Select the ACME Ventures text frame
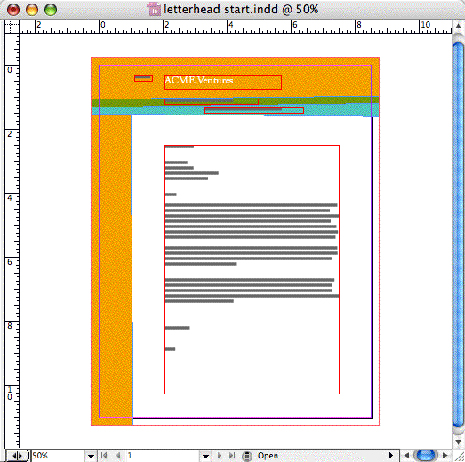 (223, 82)
